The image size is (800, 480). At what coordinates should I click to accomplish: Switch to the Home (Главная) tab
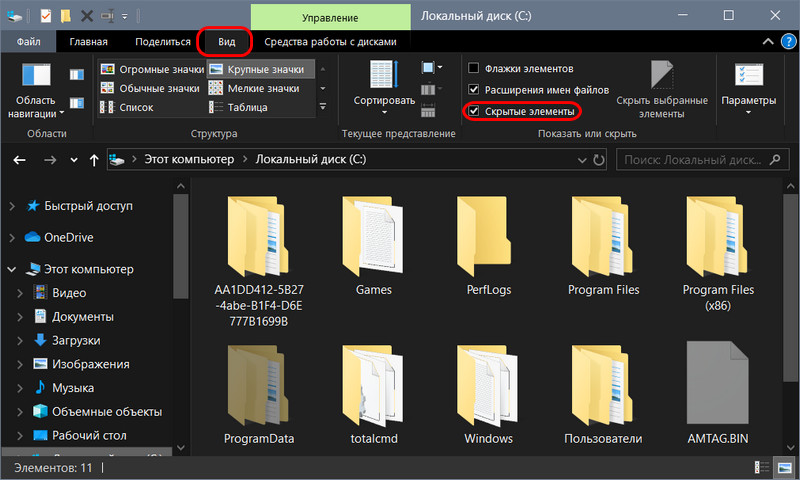pos(88,42)
